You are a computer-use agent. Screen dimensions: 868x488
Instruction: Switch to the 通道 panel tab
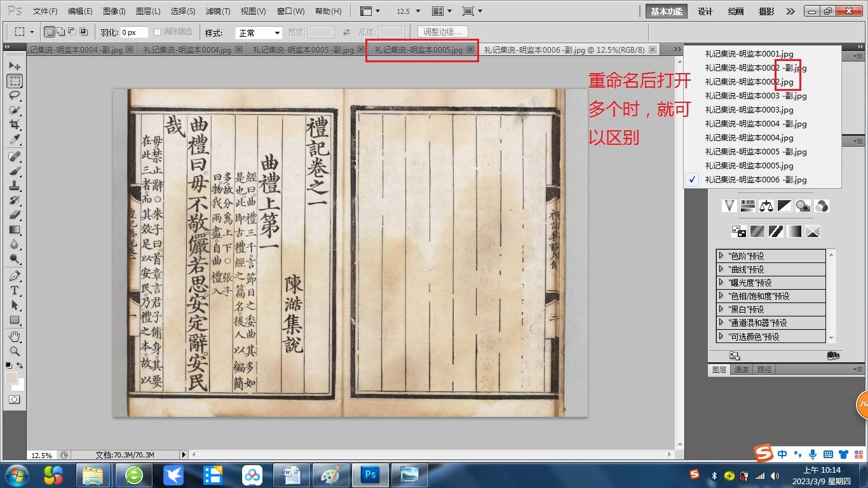[741, 370]
